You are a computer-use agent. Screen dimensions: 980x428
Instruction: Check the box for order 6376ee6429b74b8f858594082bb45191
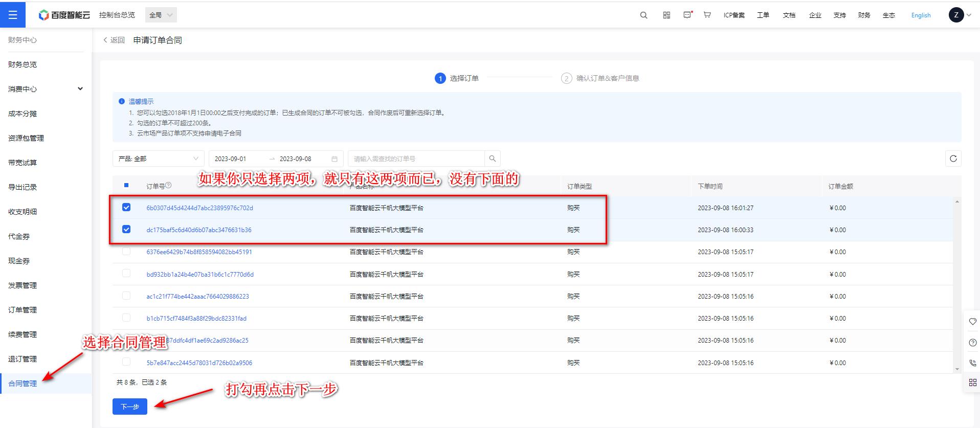tap(126, 251)
